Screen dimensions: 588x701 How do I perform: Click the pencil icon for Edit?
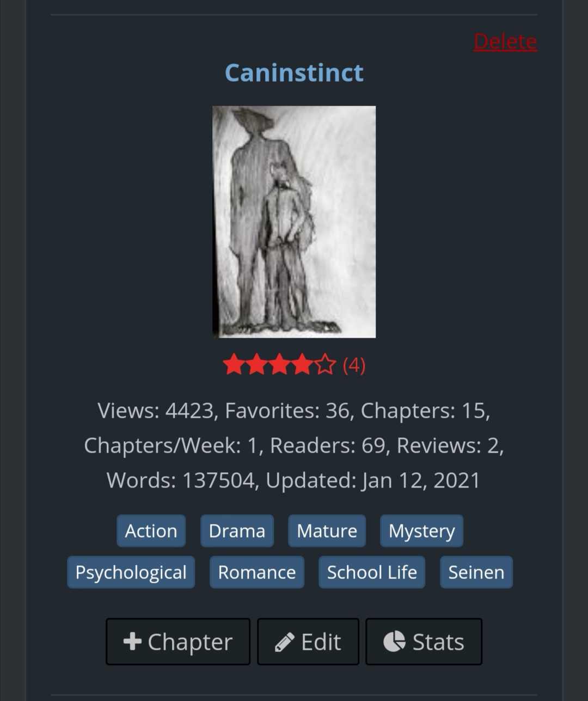pyautogui.click(x=284, y=642)
